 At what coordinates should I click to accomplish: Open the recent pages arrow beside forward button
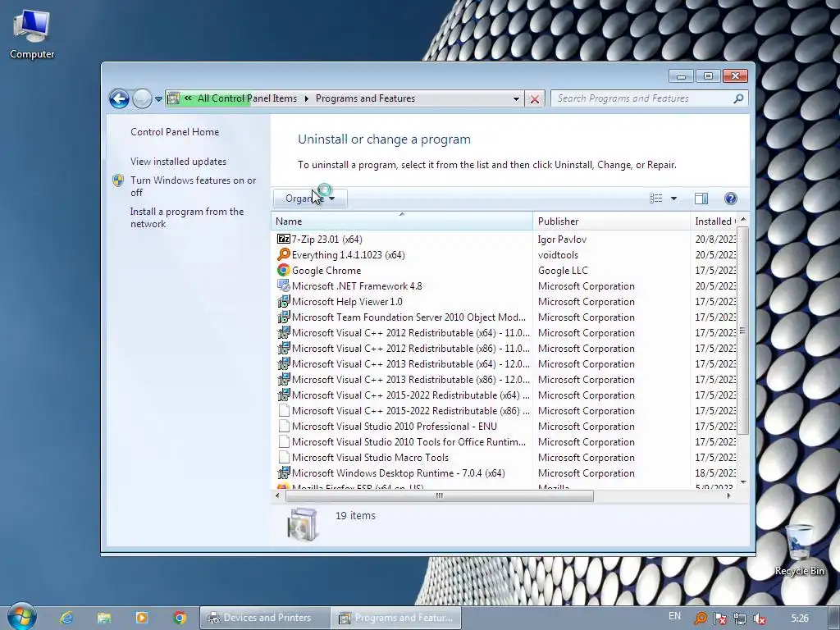(x=158, y=99)
